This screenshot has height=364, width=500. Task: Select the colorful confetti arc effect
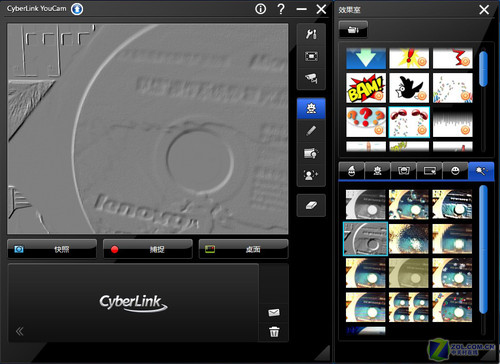[452, 88]
